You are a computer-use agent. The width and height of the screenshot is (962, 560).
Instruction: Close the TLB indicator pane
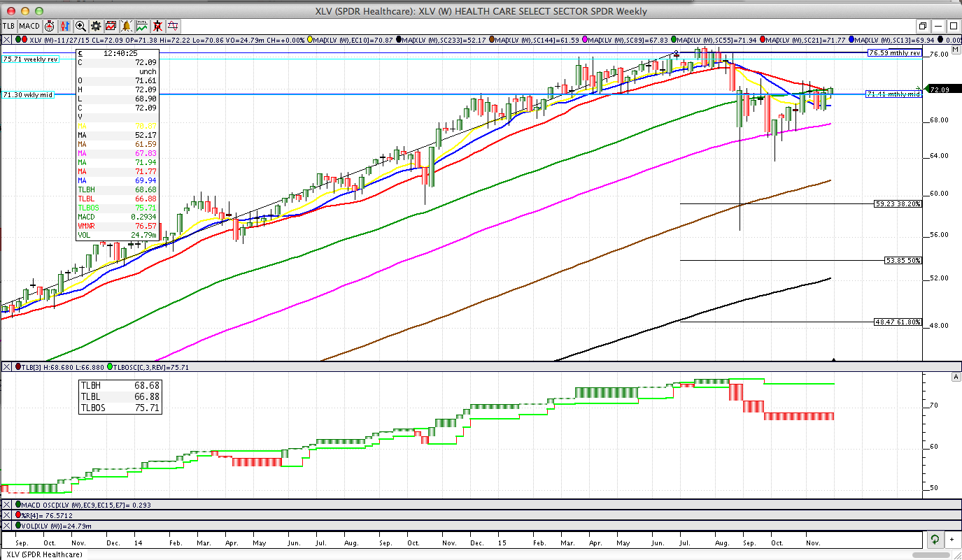pos(7,367)
